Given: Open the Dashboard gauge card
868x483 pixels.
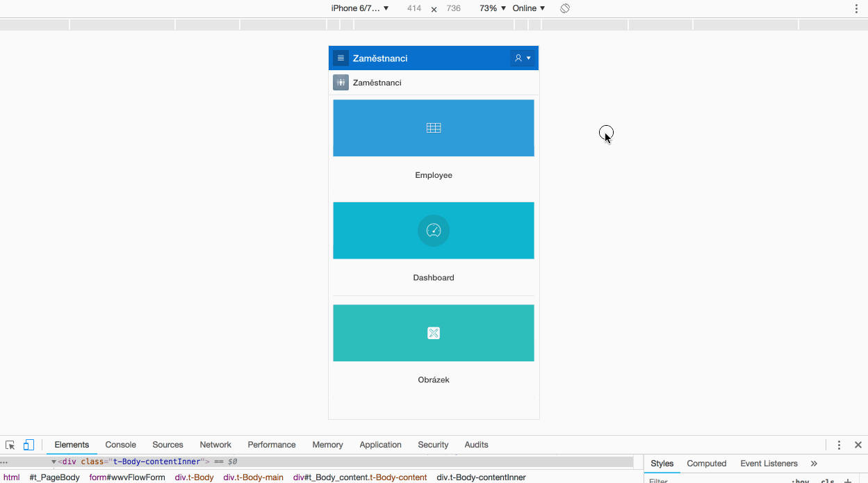Looking at the screenshot, I should (434, 231).
